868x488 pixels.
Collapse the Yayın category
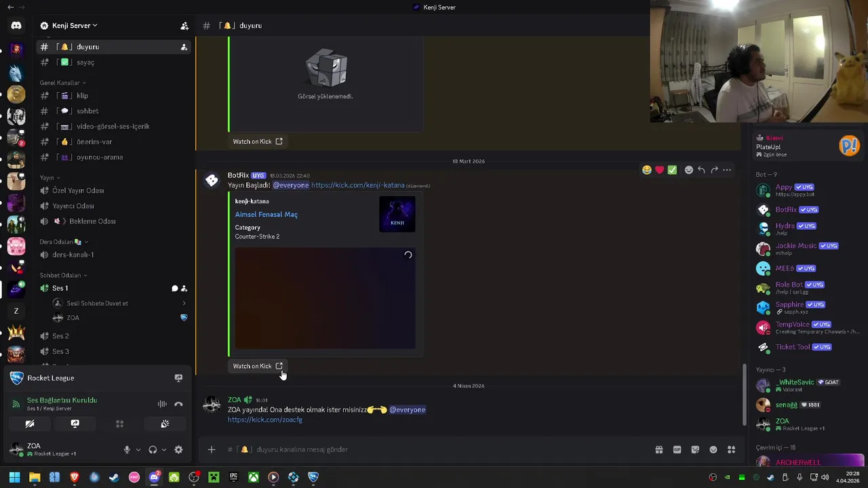coord(50,178)
